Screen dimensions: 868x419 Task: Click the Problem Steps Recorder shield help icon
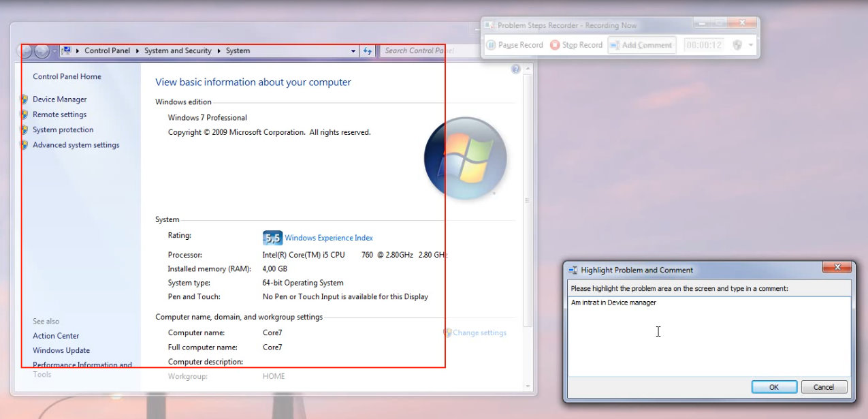point(737,45)
